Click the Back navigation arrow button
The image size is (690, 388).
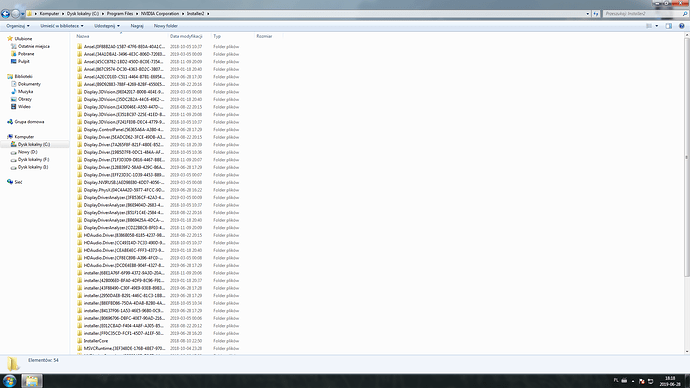point(5,14)
